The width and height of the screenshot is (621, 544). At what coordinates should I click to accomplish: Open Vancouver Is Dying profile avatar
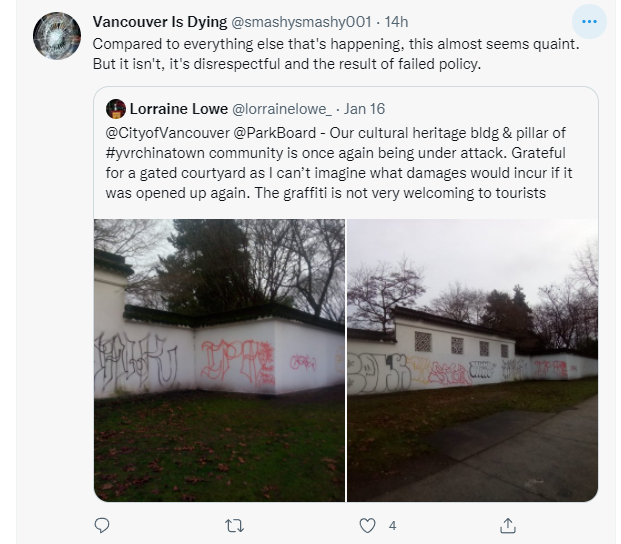57,36
